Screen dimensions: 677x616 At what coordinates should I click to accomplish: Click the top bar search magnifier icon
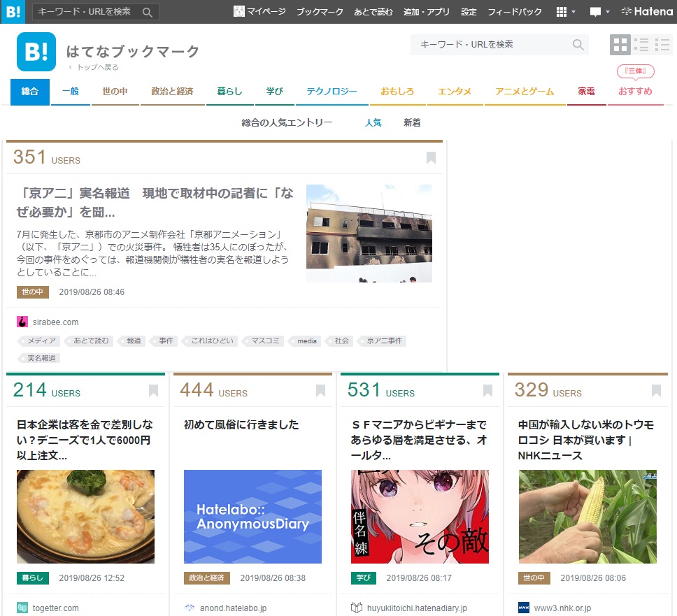click(x=148, y=12)
